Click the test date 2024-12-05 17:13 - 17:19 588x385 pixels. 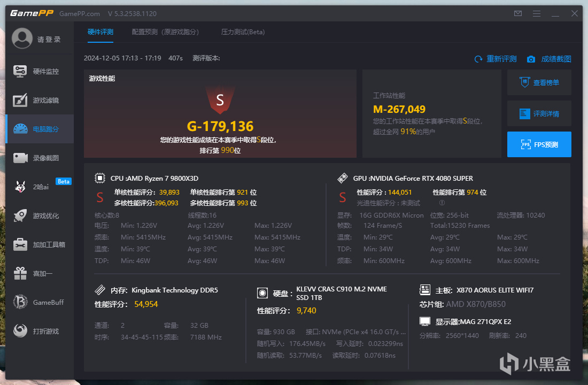(122, 58)
